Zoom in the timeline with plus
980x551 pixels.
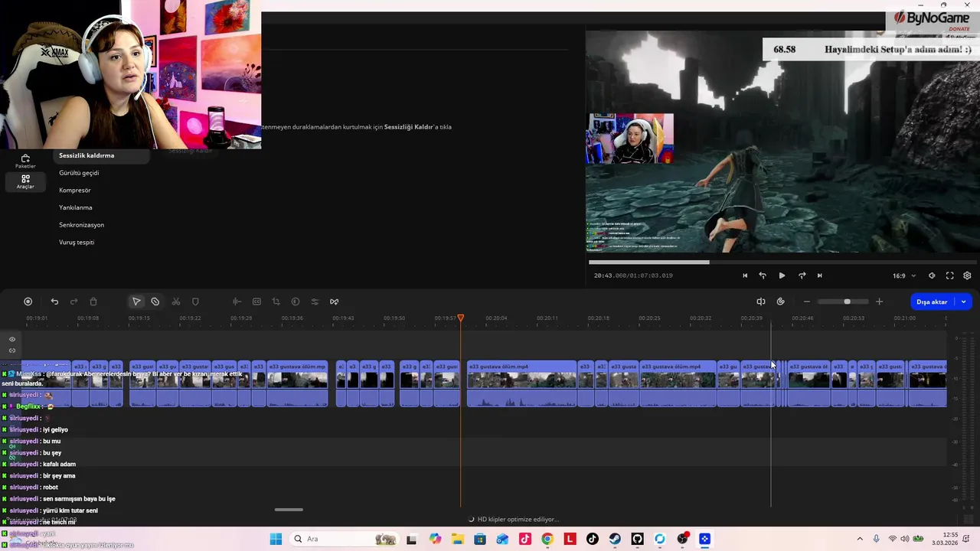(879, 302)
